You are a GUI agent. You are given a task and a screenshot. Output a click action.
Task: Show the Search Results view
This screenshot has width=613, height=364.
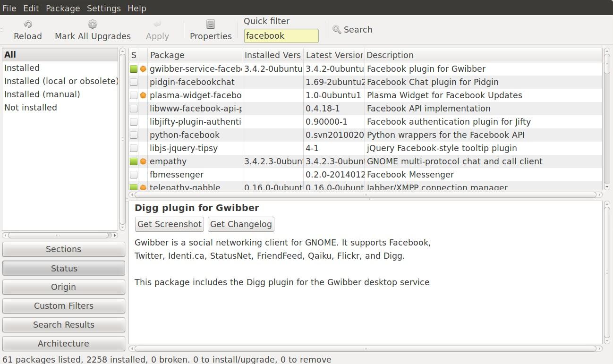click(x=64, y=325)
